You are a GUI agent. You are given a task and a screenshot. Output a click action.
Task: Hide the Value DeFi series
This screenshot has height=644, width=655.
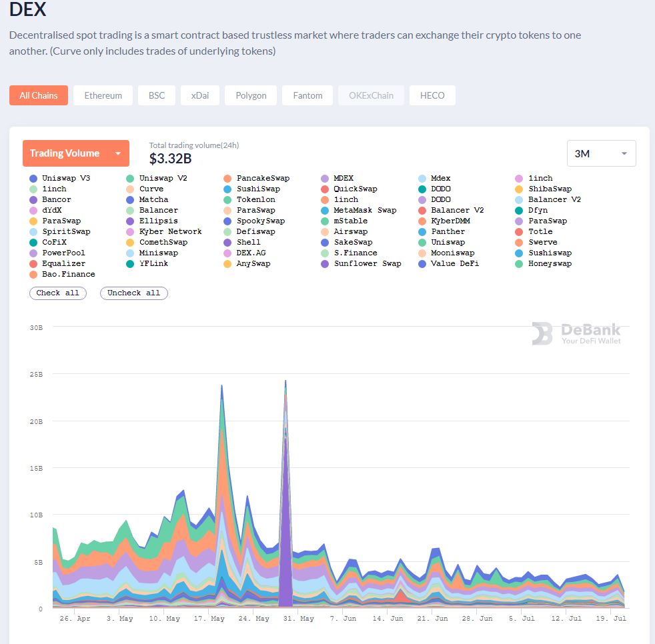coord(449,264)
